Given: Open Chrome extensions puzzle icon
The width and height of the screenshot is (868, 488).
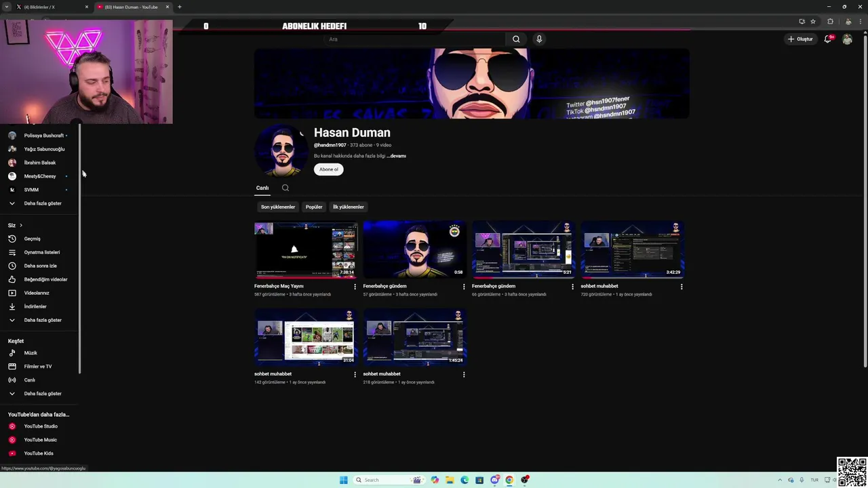Looking at the screenshot, I should tap(830, 21).
